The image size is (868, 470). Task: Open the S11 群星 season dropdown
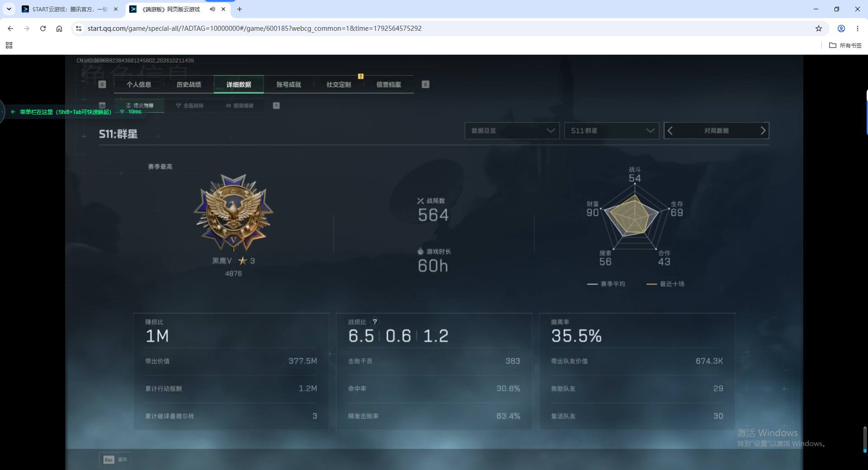tap(612, 131)
